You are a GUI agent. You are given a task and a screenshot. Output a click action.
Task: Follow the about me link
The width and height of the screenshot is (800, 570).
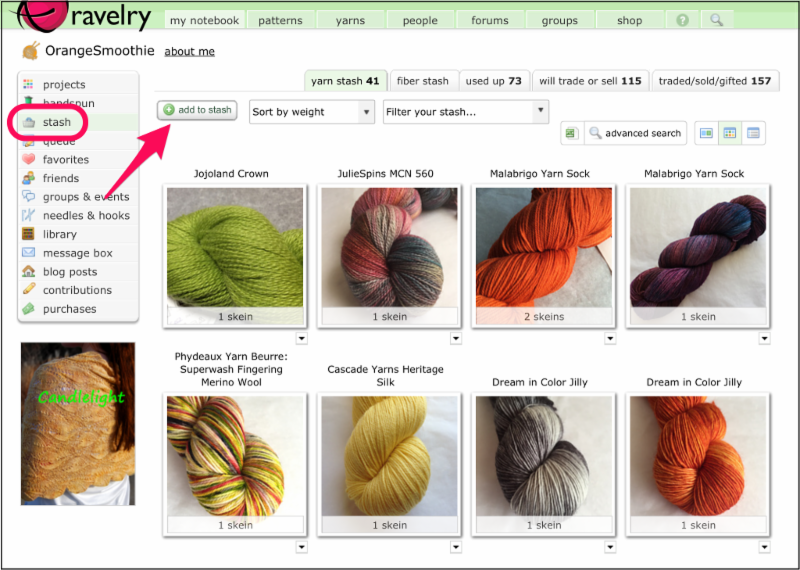pyautogui.click(x=189, y=52)
